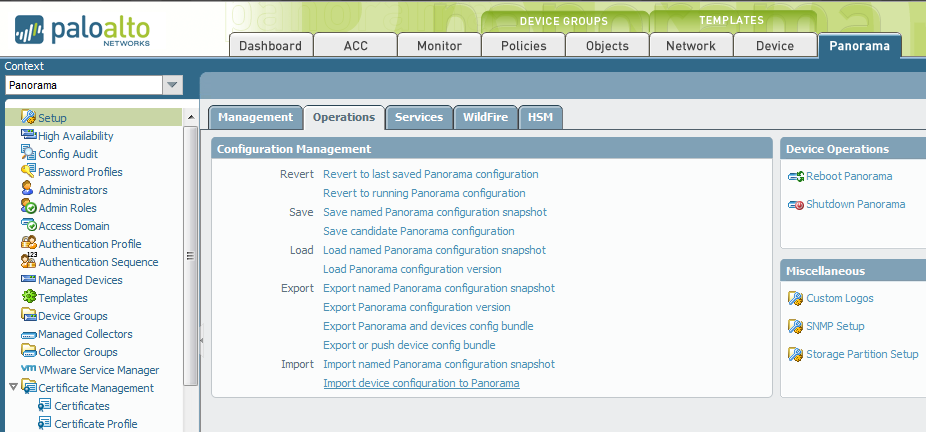Screen dimensions: 926x432
Task: Click Revert to last saved Panorama configuration
Action: (x=431, y=174)
